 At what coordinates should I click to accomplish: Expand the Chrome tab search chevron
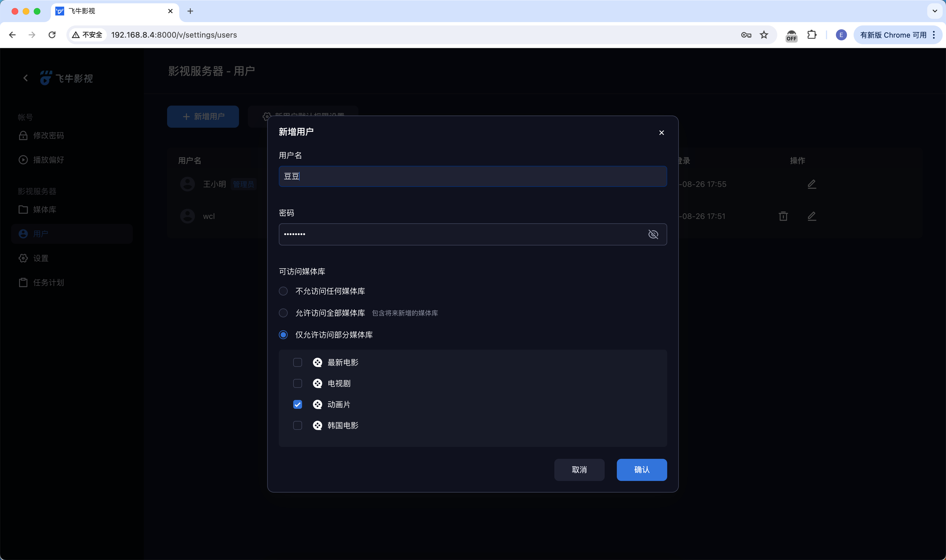[x=935, y=11]
